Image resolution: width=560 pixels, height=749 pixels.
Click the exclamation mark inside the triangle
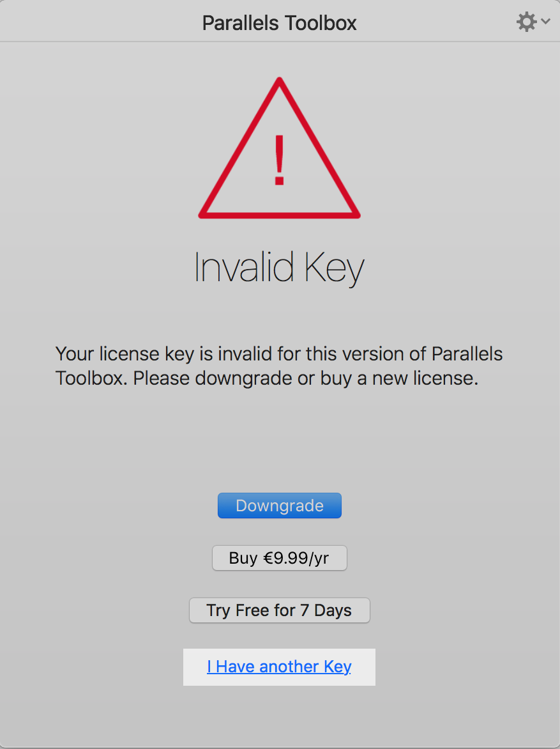279,160
